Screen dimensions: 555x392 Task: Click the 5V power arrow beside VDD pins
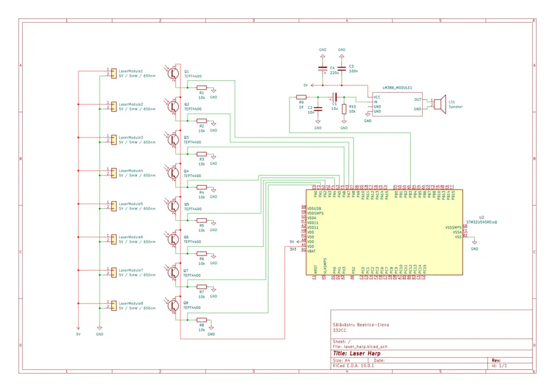(299, 242)
